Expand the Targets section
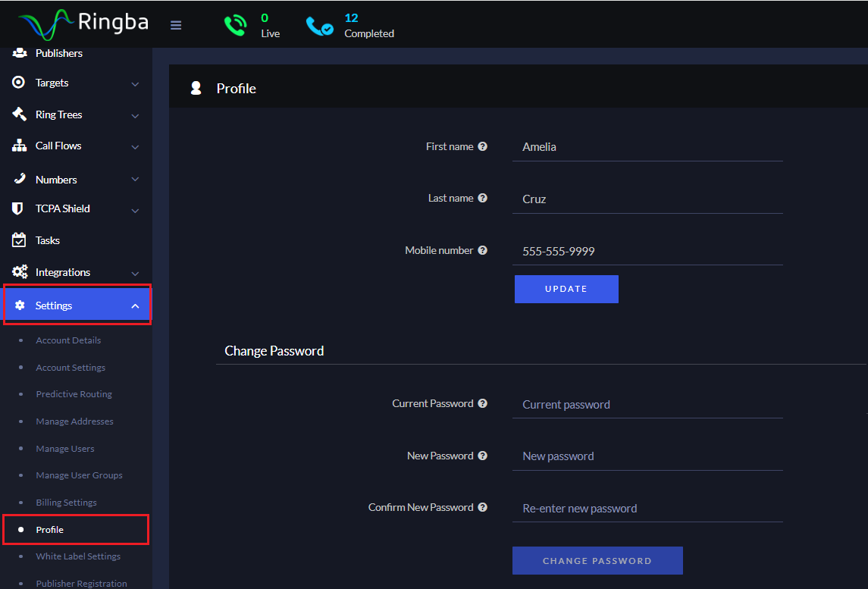Viewport: 868px width, 589px height. (135, 83)
